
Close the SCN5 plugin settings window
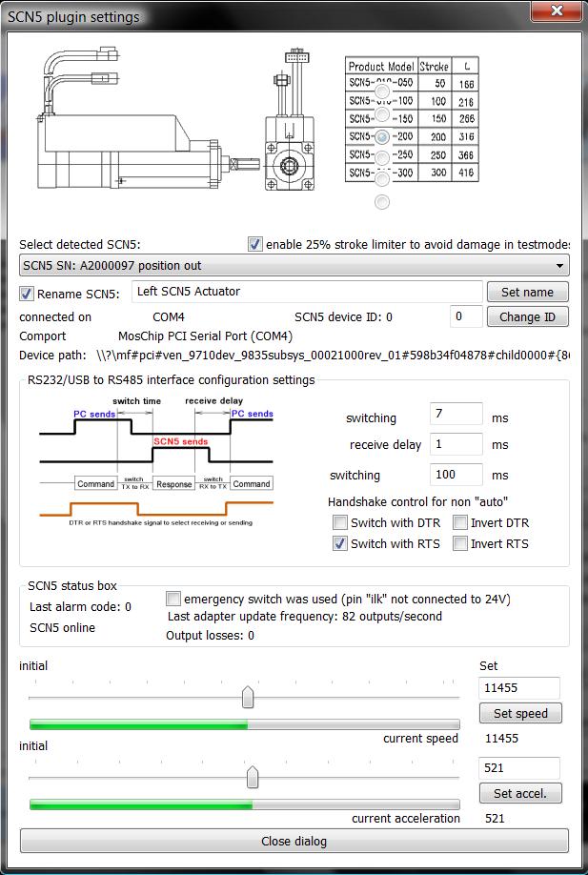[x=557, y=10]
